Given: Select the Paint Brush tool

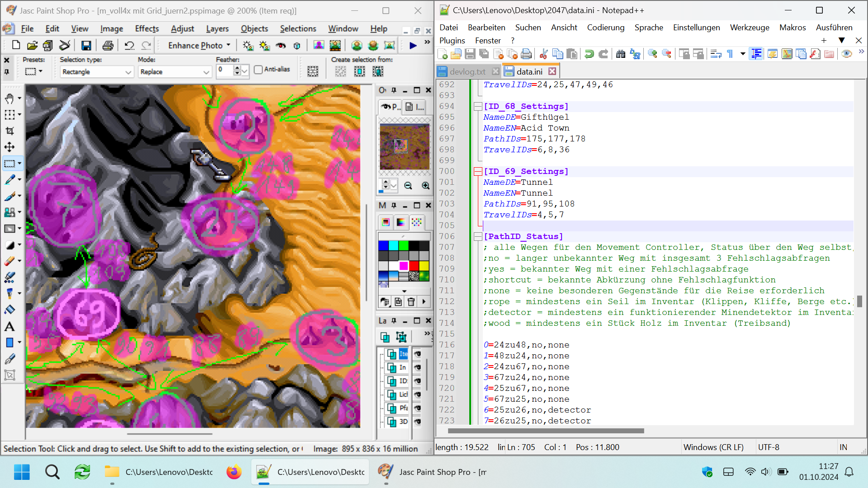Looking at the screenshot, I should [9, 196].
